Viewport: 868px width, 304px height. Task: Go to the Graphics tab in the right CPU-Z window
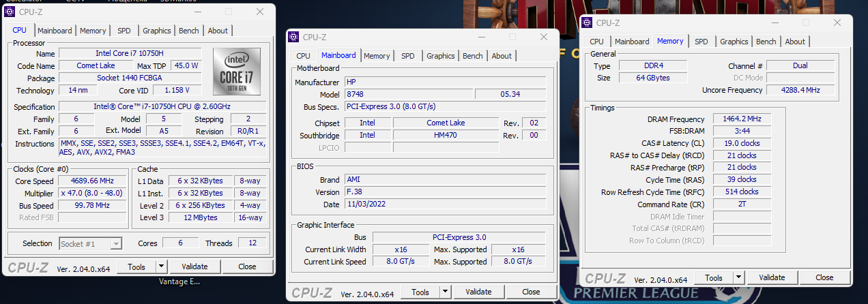tap(734, 42)
